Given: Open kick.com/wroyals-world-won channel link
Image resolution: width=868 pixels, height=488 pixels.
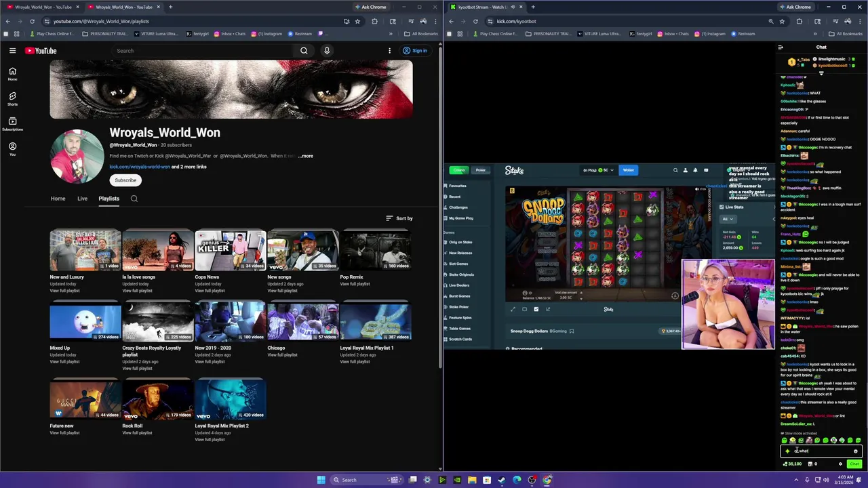Looking at the screenshot, I should 140,167.
